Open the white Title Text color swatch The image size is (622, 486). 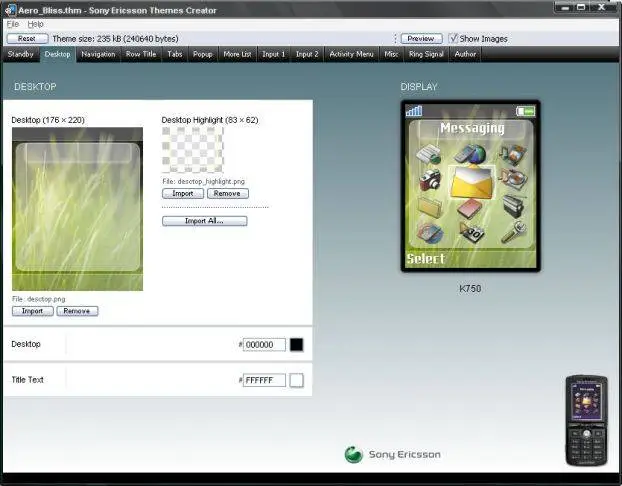coord(296,380)
